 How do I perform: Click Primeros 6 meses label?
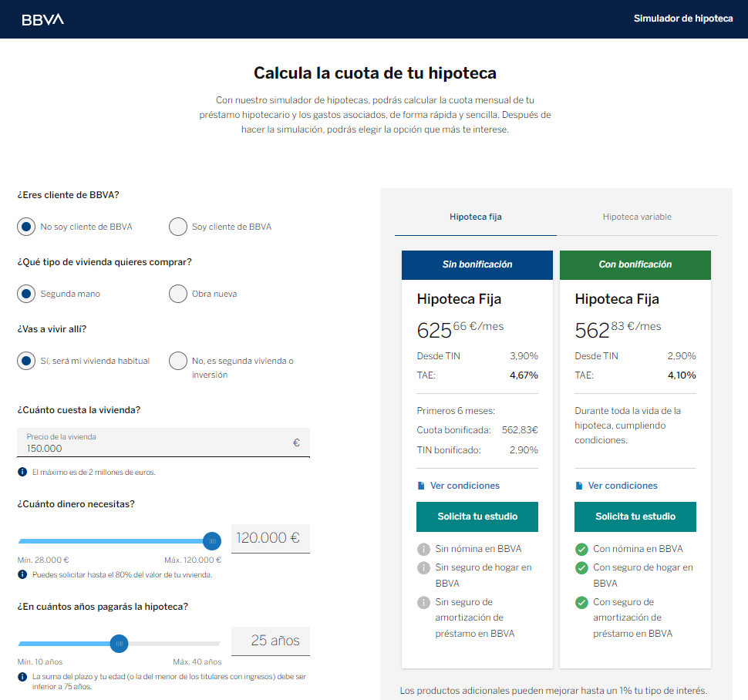[456, 411]
